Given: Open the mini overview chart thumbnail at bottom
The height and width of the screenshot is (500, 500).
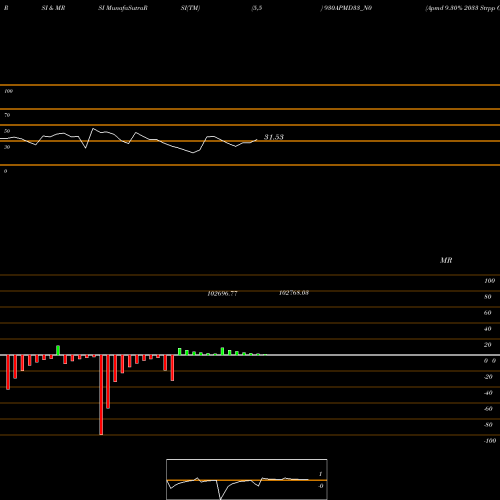Looking at the screenshot, I should point(247,479).
